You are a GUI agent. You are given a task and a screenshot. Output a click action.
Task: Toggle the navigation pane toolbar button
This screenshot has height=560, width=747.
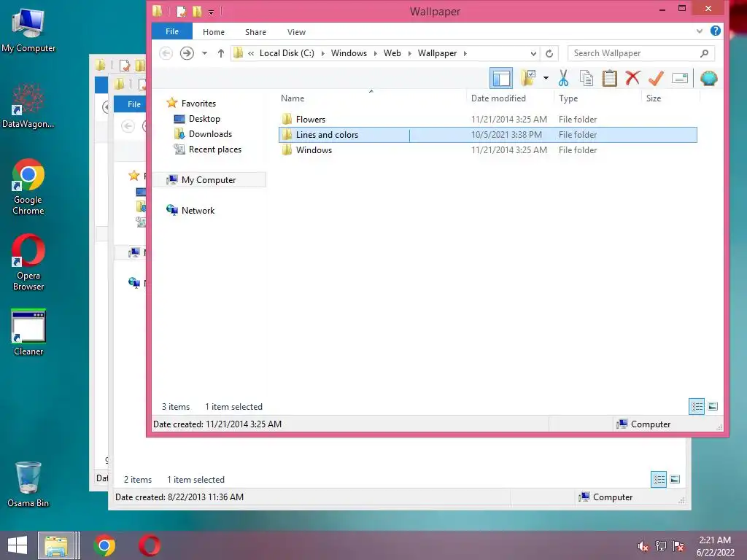click(x=501, y=78)
